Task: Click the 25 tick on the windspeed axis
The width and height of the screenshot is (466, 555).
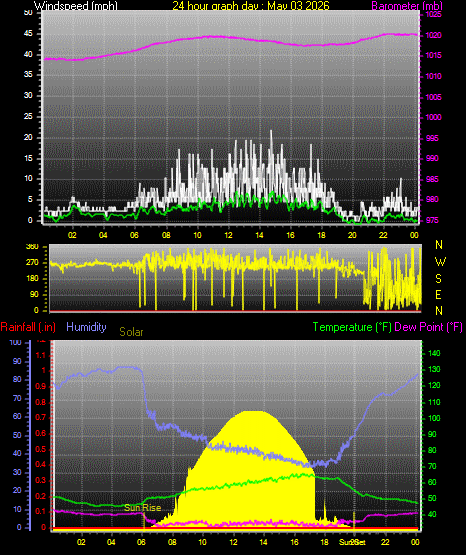Action: point(28,116)
